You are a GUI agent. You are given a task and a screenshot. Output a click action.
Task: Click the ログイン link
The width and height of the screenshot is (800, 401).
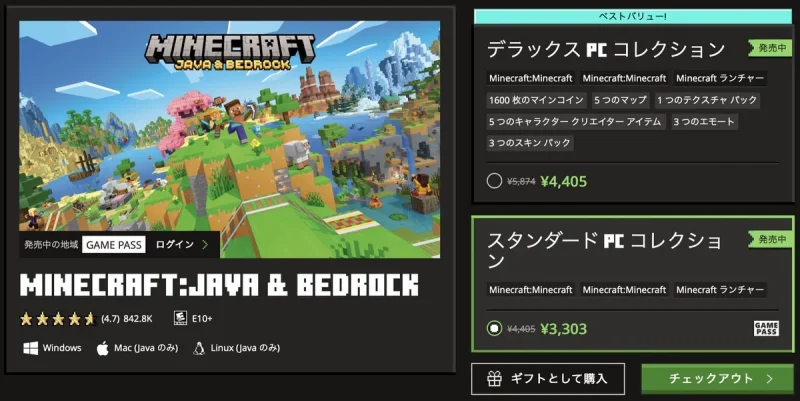tap(174, 244)
